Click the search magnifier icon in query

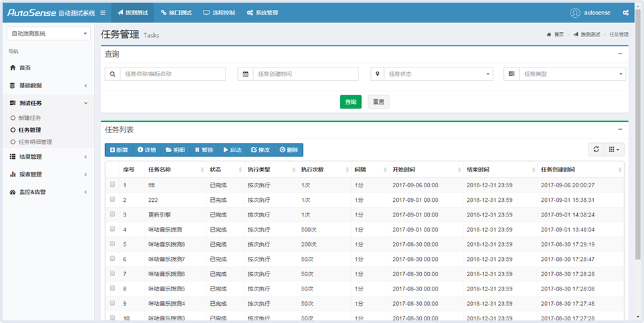click(x=112, y=74)
